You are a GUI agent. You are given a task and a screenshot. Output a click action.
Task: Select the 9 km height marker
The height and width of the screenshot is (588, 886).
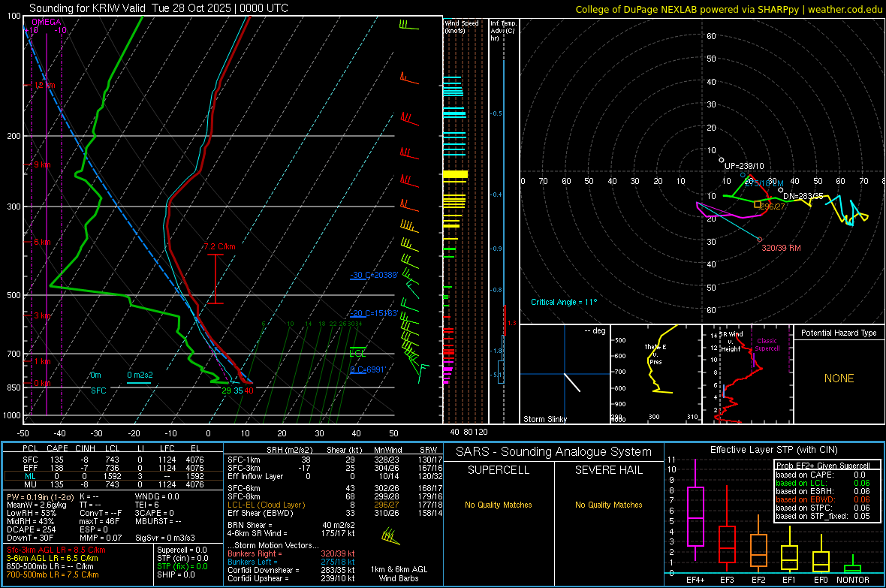[42, 164]
